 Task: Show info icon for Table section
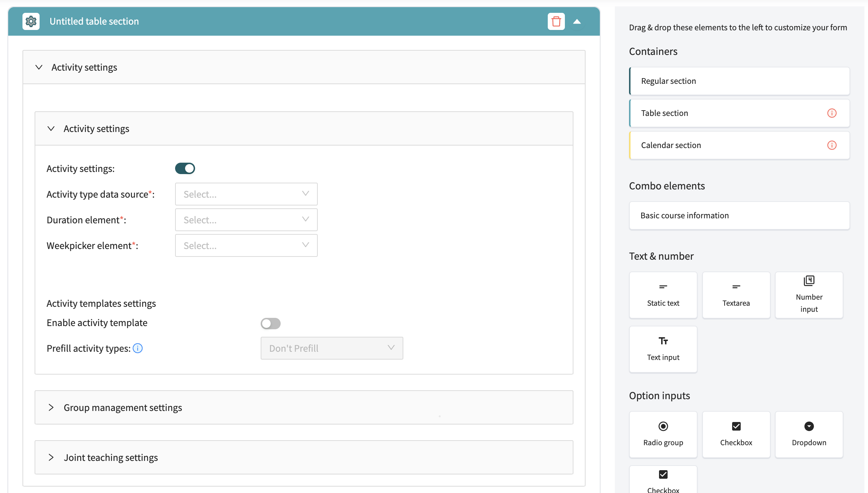832,113
